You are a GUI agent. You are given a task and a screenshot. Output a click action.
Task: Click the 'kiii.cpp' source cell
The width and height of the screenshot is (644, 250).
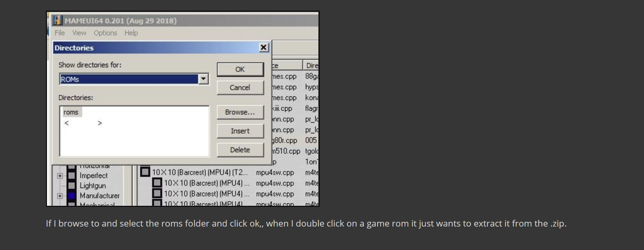282,108
